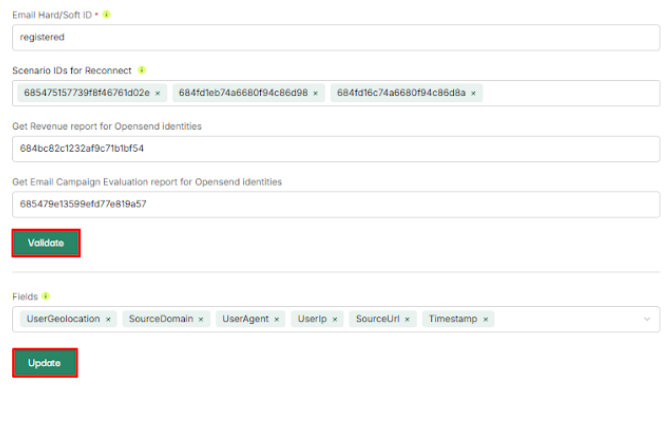Click the info icon beside Email Hard/Soft ID
The image size is (671, 432).
click(107, 15)
